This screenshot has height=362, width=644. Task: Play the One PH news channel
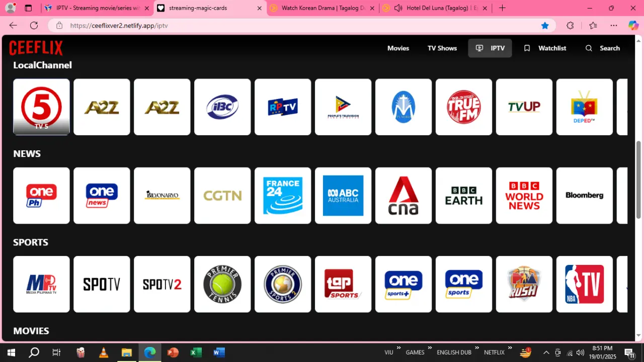click(x=41, y=196)
